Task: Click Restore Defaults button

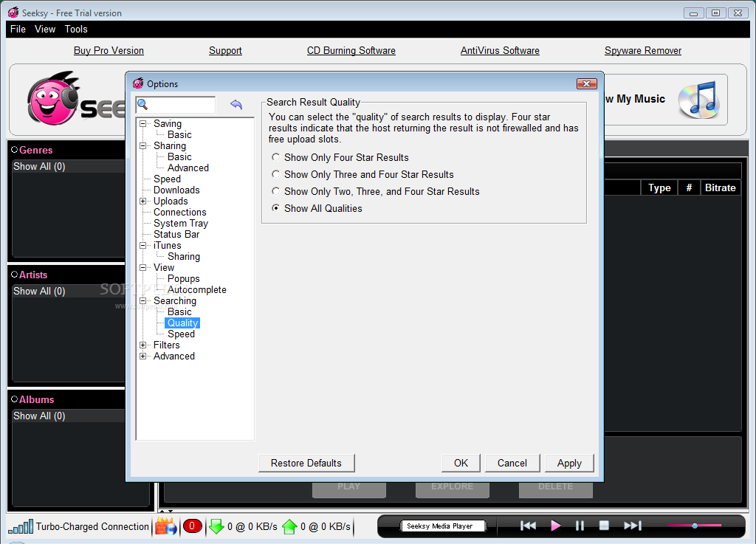Action: [x=306, y=463]
